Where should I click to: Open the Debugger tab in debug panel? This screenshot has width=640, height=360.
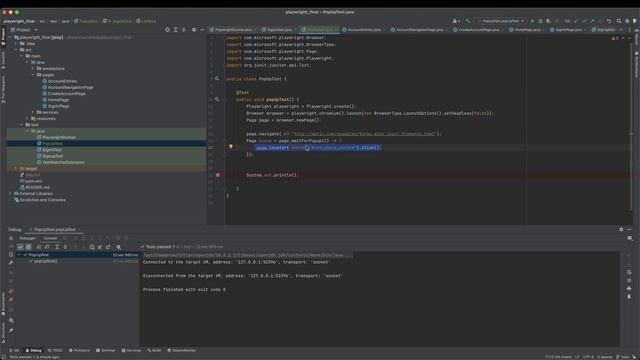(x=28, y=238)
